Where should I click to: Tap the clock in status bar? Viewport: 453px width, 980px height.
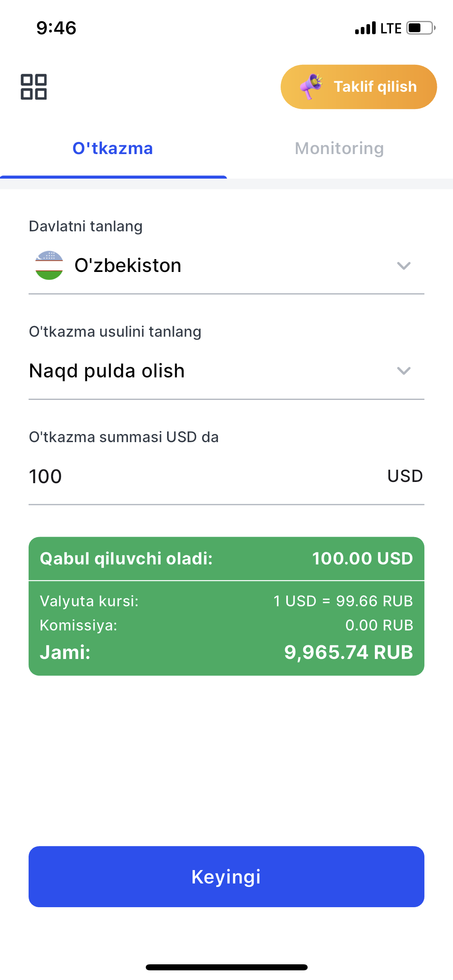pos(56,28)
